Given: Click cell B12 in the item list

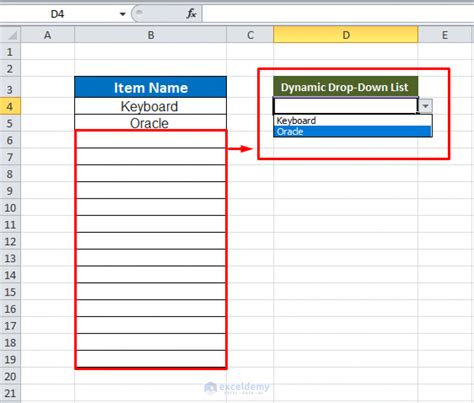Looking at the screenshot, I should pos(151,241).
